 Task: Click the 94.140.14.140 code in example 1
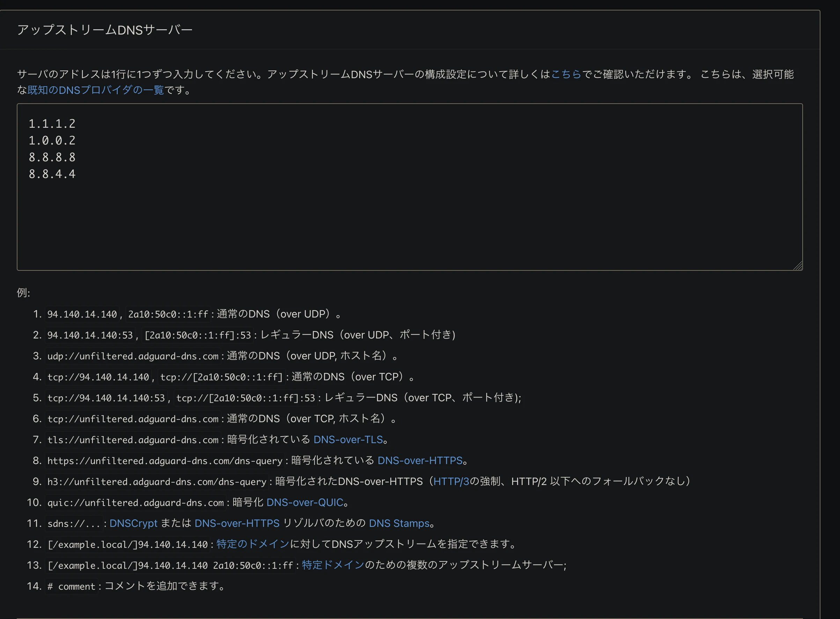click(82, 314)
